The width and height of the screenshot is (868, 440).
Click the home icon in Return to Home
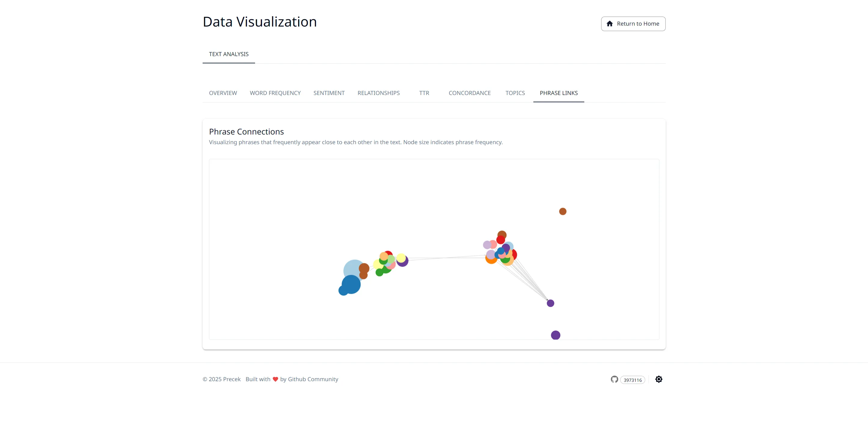tap(610, 24)
